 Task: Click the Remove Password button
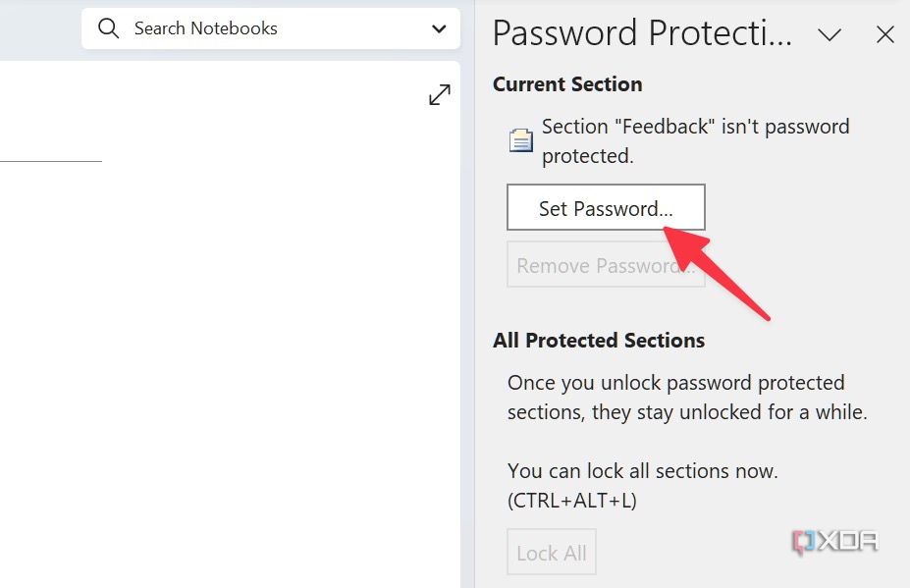tap(605, 264)
